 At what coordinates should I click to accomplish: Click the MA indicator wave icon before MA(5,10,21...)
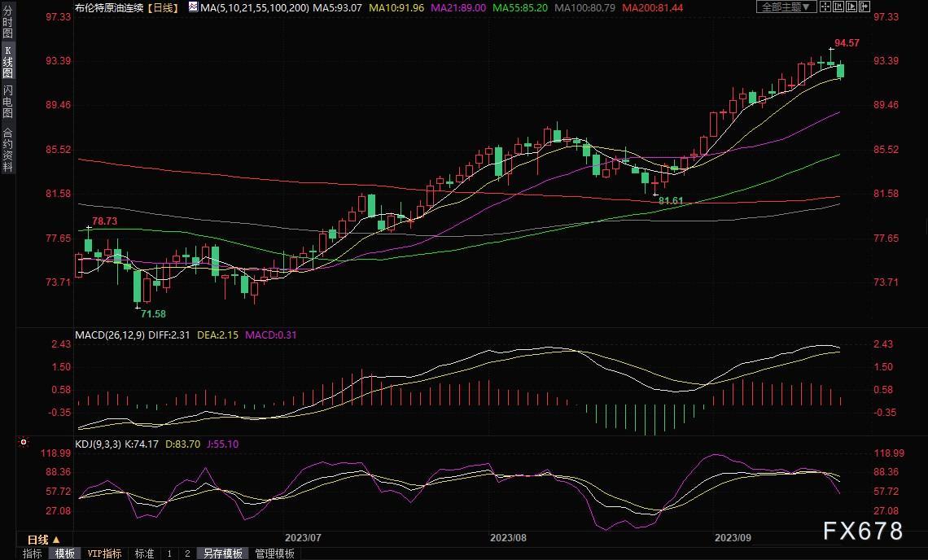(x=193, y=7)
